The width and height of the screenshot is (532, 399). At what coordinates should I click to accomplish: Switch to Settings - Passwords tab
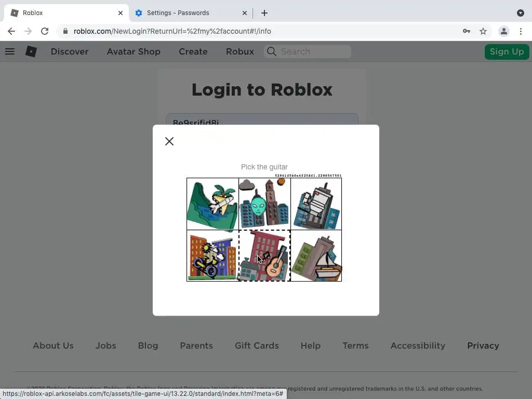click(x=191, y=13)
